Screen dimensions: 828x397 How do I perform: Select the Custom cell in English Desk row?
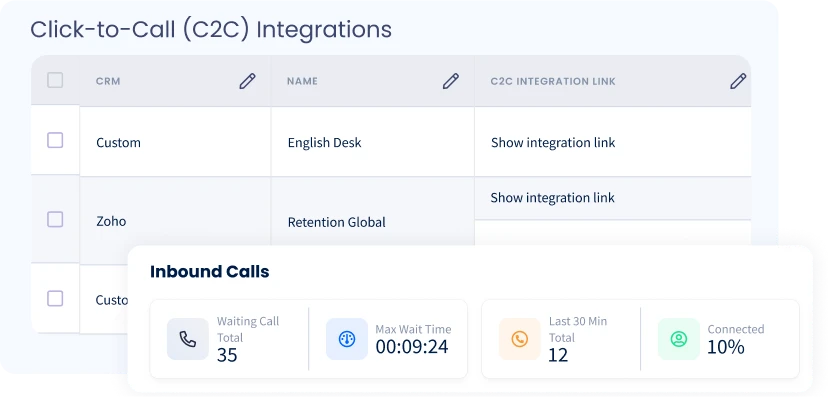click(x=175, y=141)
